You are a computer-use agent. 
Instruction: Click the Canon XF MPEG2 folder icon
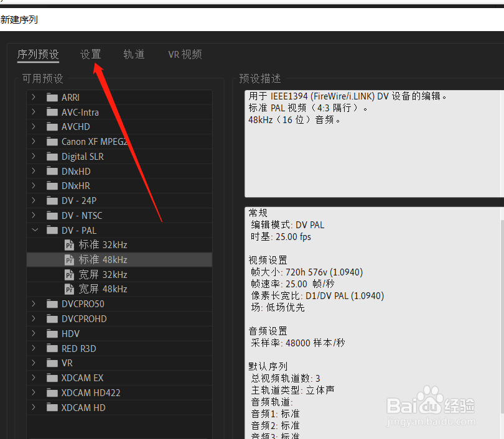[52, 142]
